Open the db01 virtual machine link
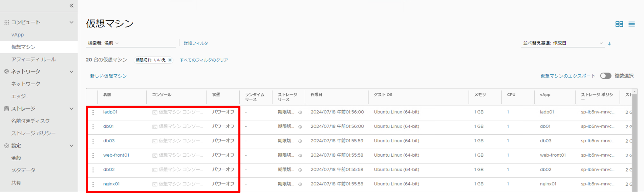644x193 pixels. coord(108,126)
